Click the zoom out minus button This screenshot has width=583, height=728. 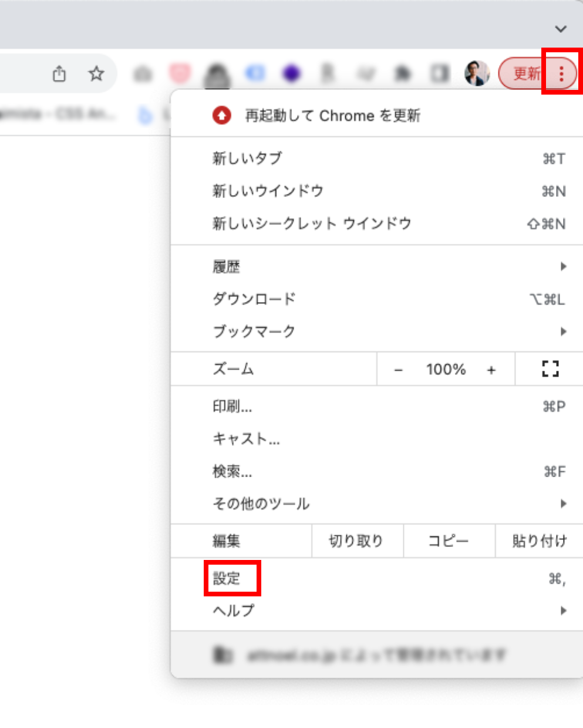click(399, 370)
